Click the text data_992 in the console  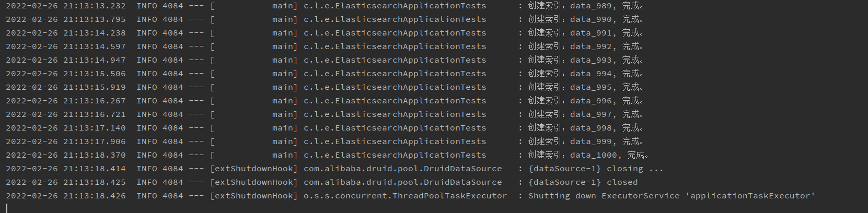pos(591,46)
